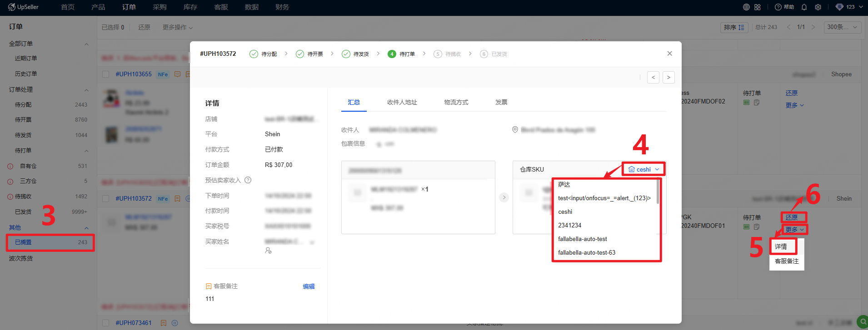Select fallabella-auto-test from the warehouse list
This screenshot has width=868, height=330.
point(582,239)
